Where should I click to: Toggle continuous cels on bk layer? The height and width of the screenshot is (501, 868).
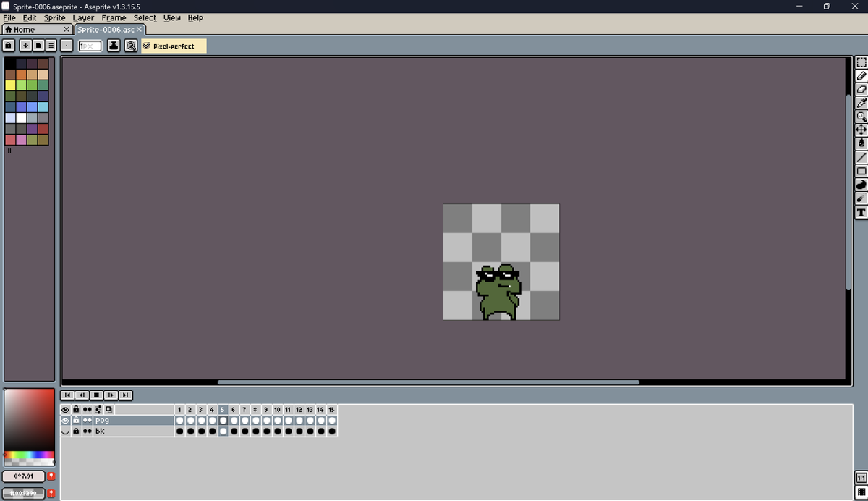point(88,431)
